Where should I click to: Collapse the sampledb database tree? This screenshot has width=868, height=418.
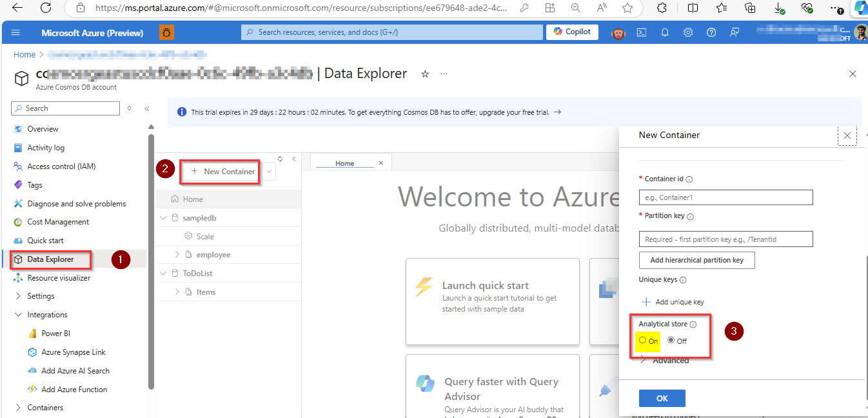(x=163, y=217)
